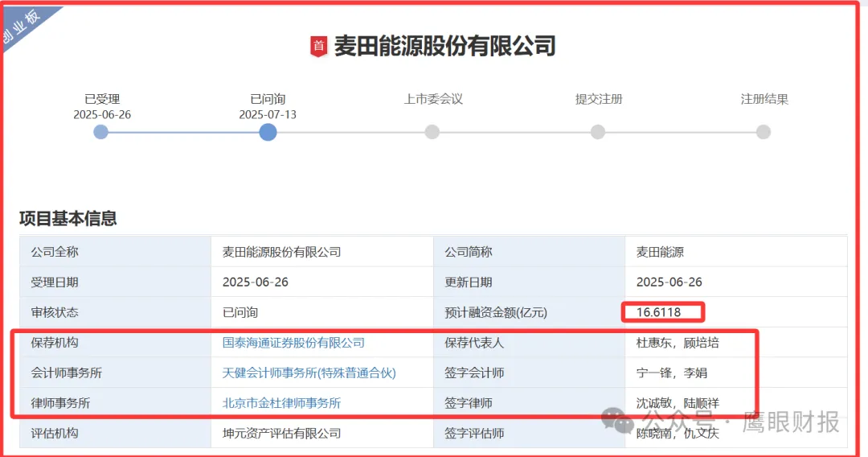Click the 项目基本信息 section heading
This screenshot has width=868, height=457.
pos(68,218)
